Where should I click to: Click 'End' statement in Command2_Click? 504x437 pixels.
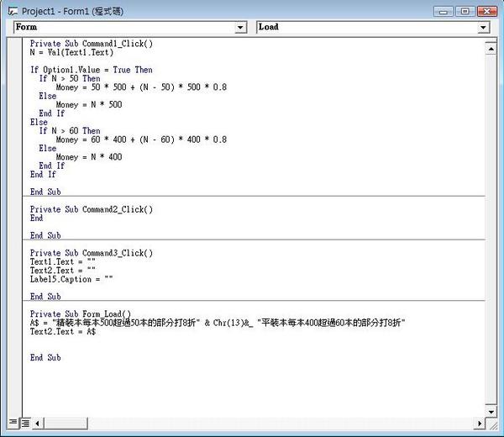point(36,218)
